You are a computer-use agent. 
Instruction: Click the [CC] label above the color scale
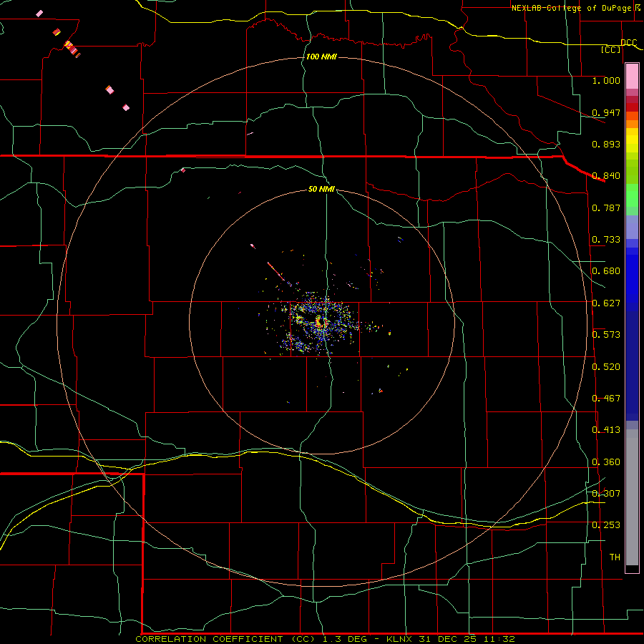tap(611, 50)
